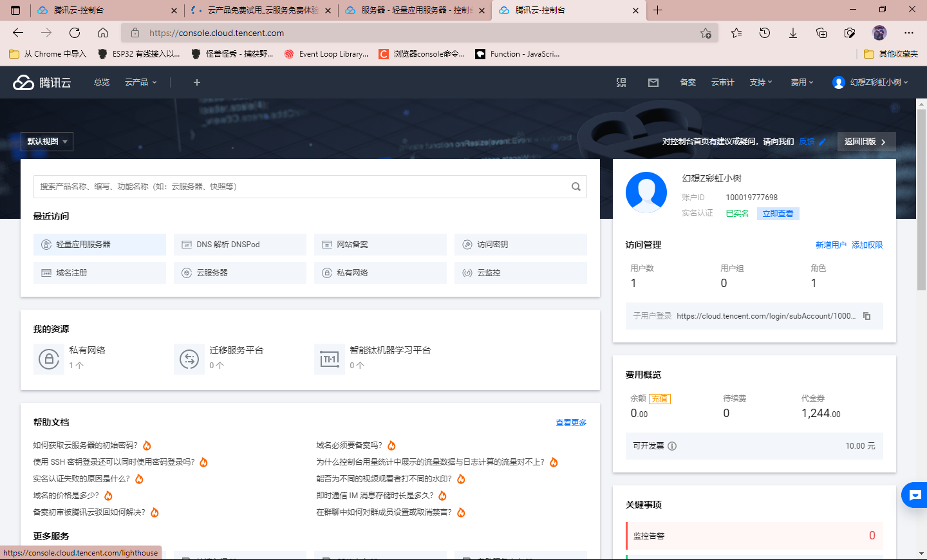The width and height of the screenshot is (927, 560).
Task: Expand the 云产品 dropdown menu
Action: pyautogui.click(x=141, y=82)
